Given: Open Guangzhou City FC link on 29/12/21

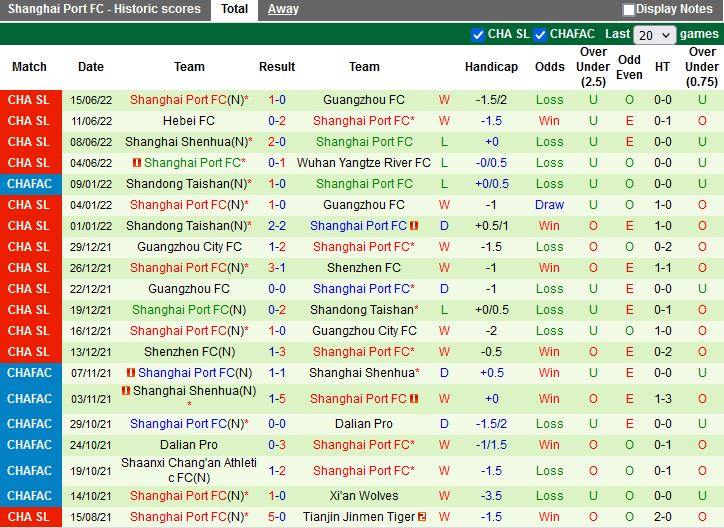Looking at the screenshot, I should click(189, 247).
